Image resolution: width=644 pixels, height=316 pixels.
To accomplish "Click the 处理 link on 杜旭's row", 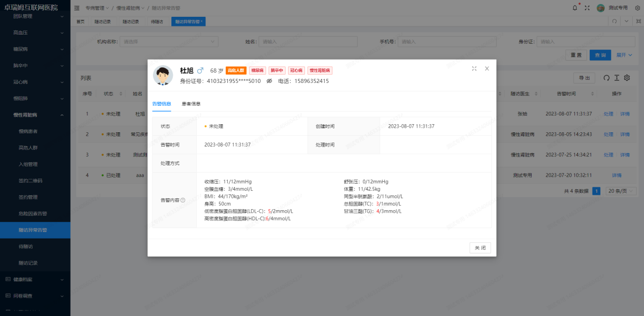I will [608, 113].
